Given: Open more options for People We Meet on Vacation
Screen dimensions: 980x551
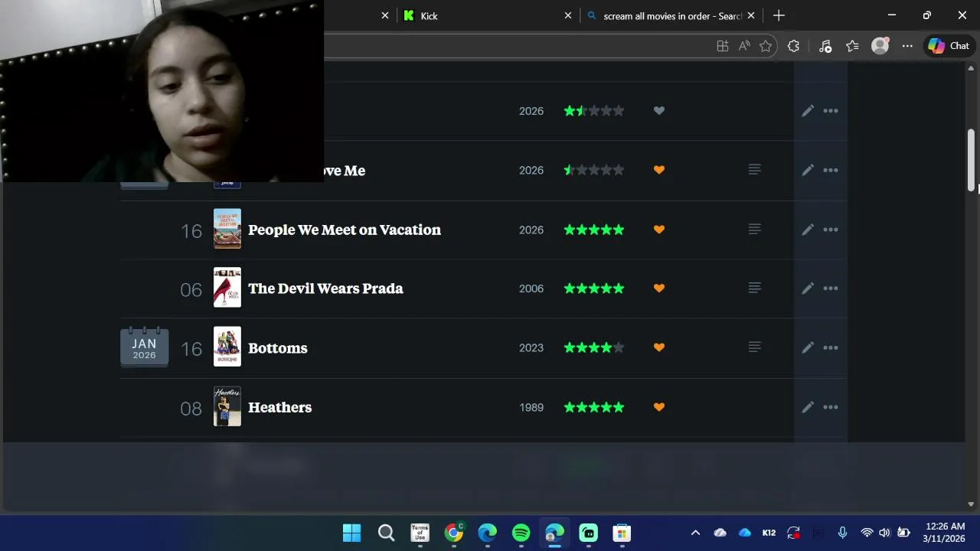Looking at the screenshot, I should tap(831, 230).
